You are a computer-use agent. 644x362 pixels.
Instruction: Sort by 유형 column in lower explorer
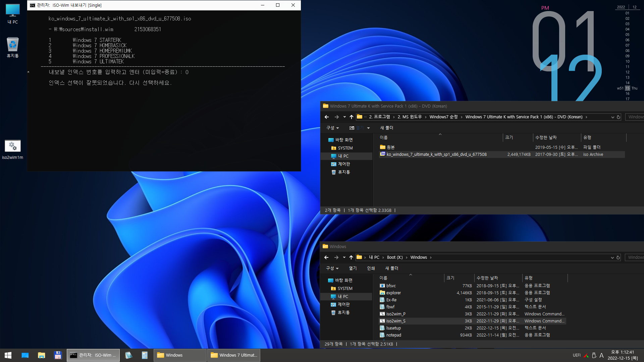545,278
